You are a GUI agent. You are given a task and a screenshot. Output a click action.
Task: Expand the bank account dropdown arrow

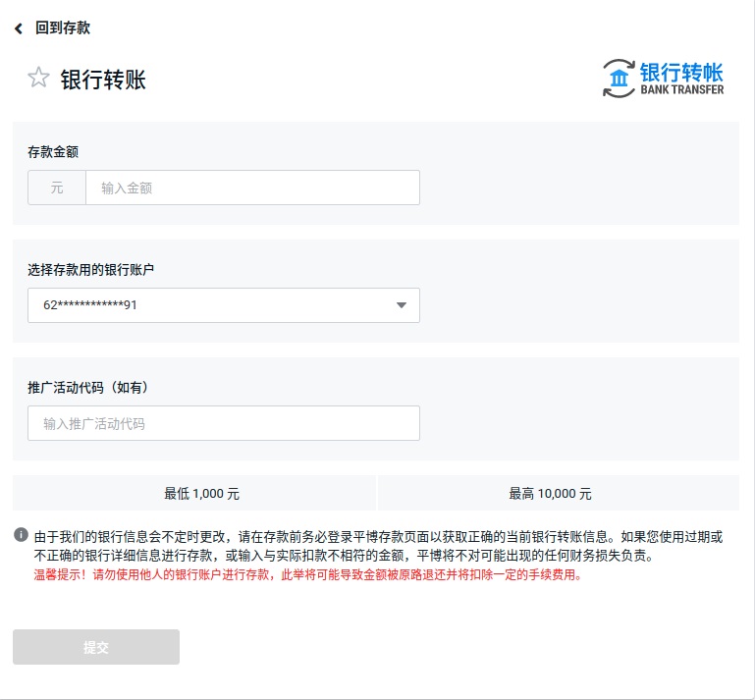tap(401, 305)
